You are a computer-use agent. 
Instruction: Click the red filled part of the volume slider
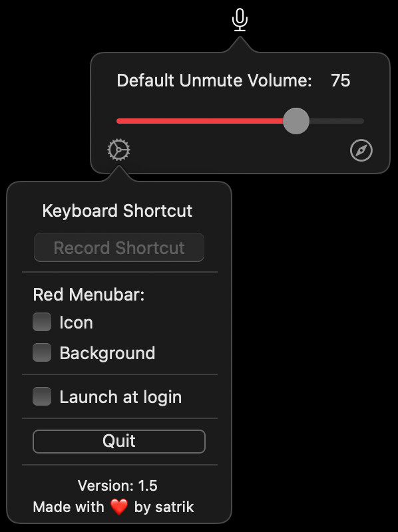tap(200, 121)
